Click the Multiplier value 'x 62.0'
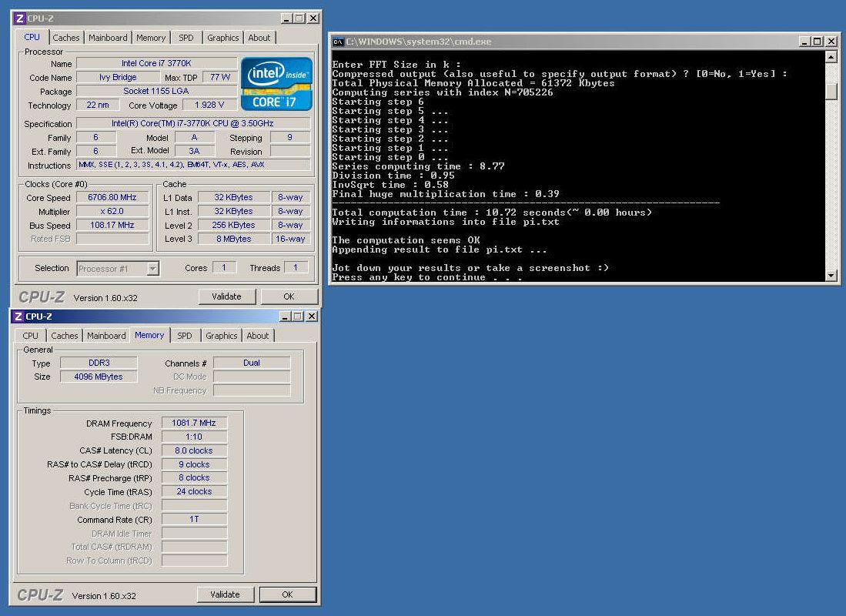The image size is (846, 616). (x=112, y=211)
